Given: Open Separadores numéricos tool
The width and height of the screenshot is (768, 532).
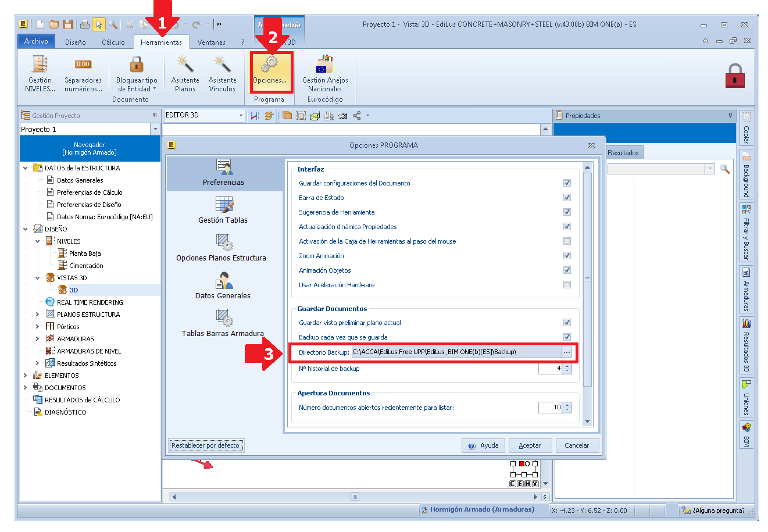Looking at the screenshot, I should [x=83, y=73].
